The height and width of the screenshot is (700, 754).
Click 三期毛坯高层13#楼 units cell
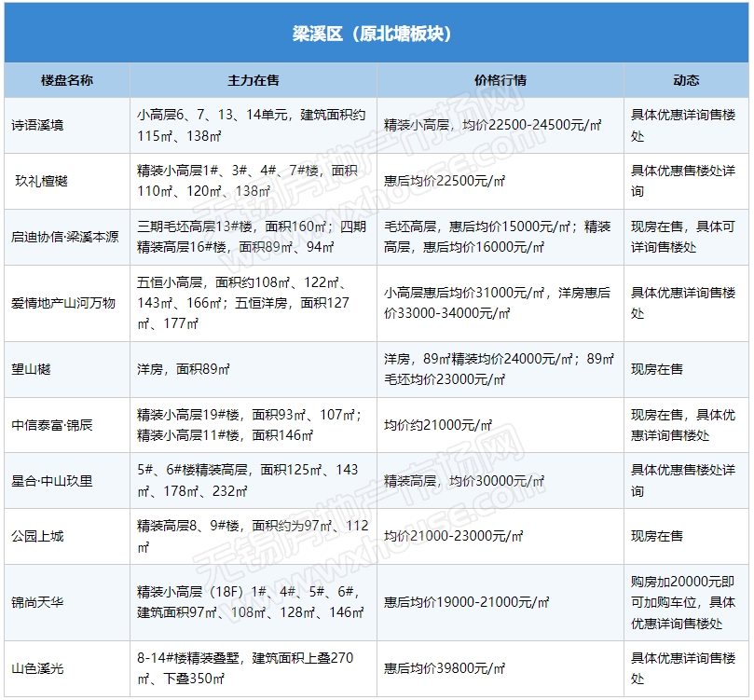pyautogui.click(x=252, y=237)
